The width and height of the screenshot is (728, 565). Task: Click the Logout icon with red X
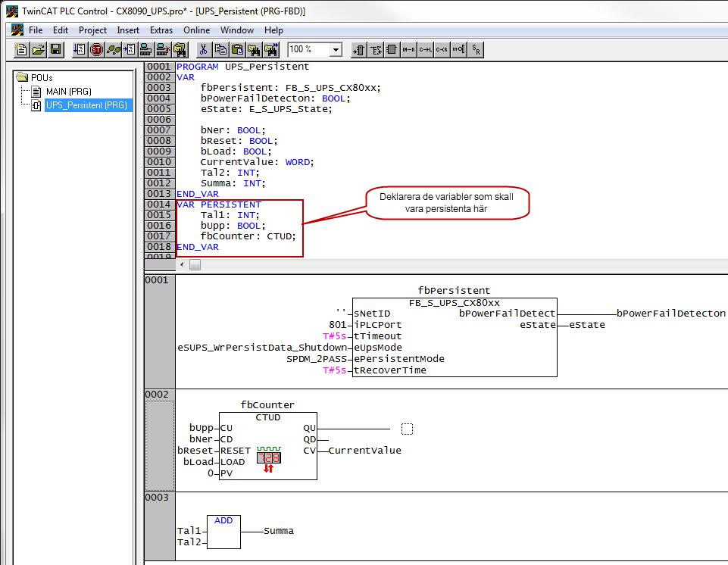pos(163,49)
